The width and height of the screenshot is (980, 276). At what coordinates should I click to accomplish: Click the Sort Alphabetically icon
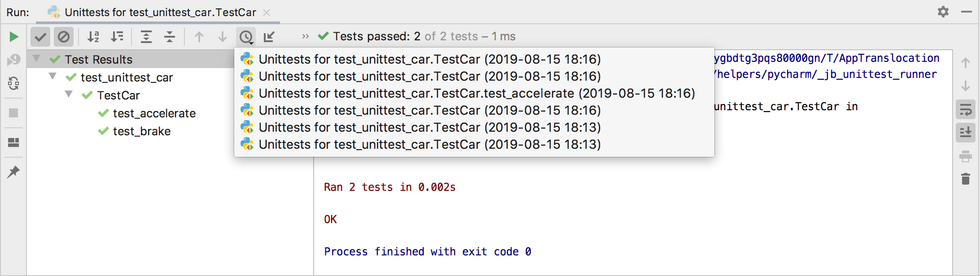93,37
